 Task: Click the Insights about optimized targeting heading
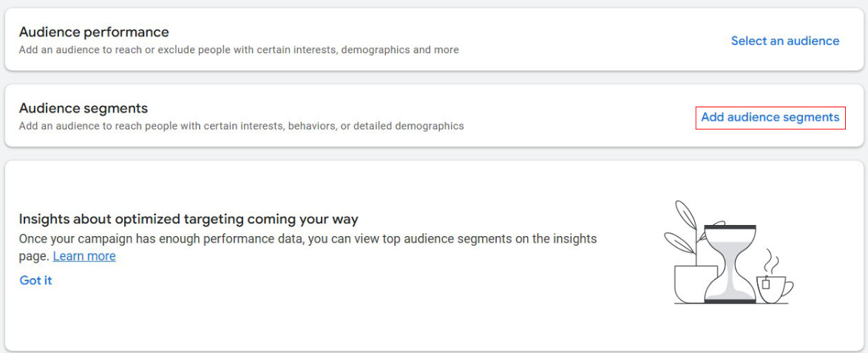pos(189,219)
